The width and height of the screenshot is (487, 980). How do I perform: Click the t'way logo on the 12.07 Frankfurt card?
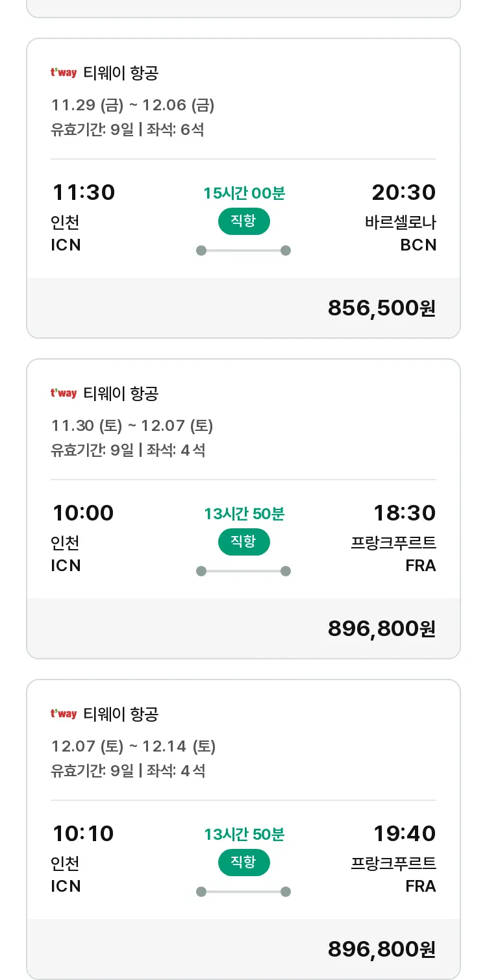click(x=64, y=714)
